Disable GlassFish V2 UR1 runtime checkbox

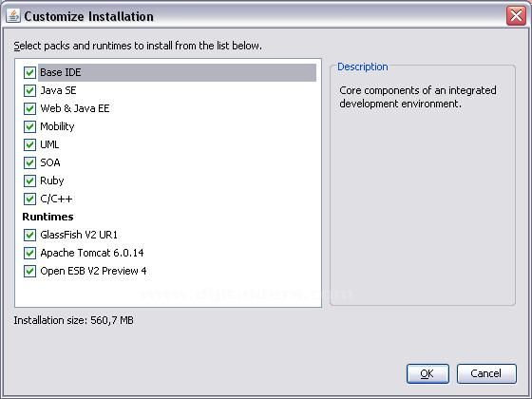pos(29,235)
